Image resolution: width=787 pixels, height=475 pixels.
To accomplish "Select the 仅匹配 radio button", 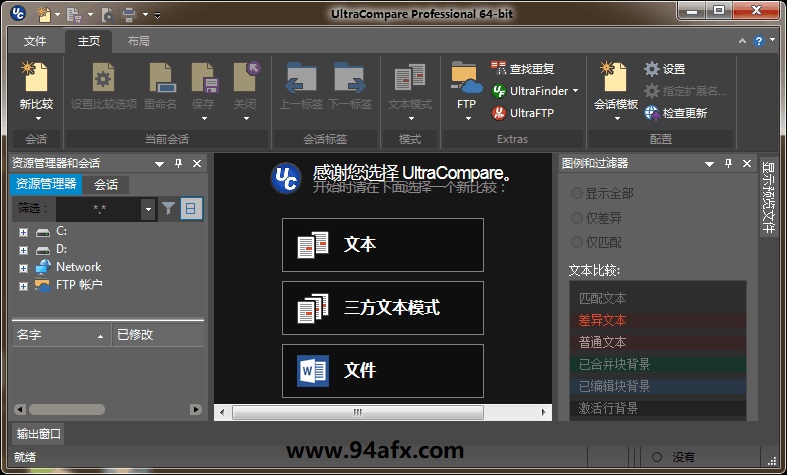I will point(577,243).
